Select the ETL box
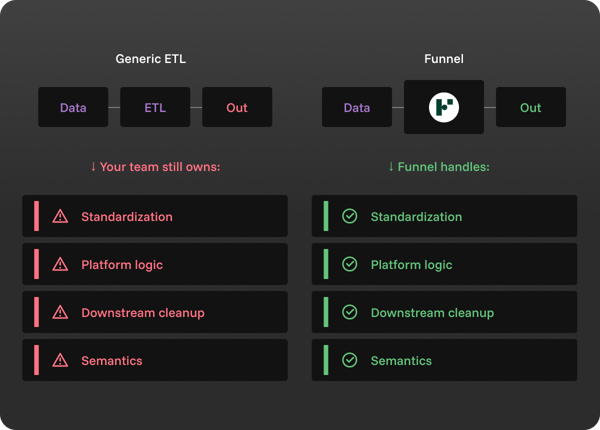 click(155, 107)
